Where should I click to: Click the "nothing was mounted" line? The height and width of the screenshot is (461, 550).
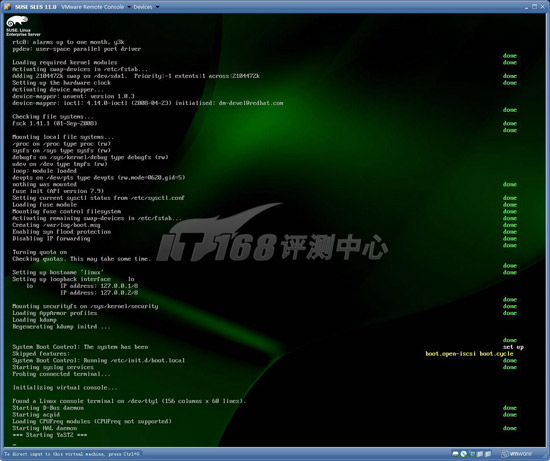pyautogui.click(x=44, y=184)
